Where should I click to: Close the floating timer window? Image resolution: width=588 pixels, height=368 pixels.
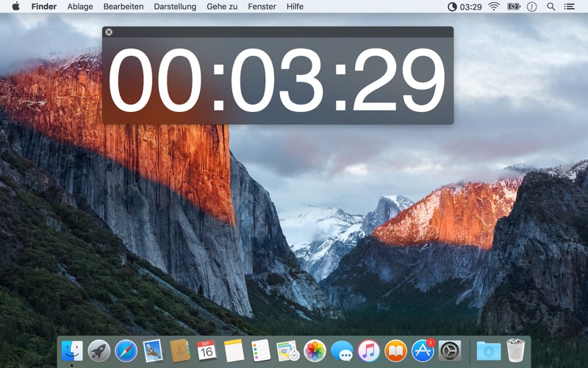click(x=109, y=32)
